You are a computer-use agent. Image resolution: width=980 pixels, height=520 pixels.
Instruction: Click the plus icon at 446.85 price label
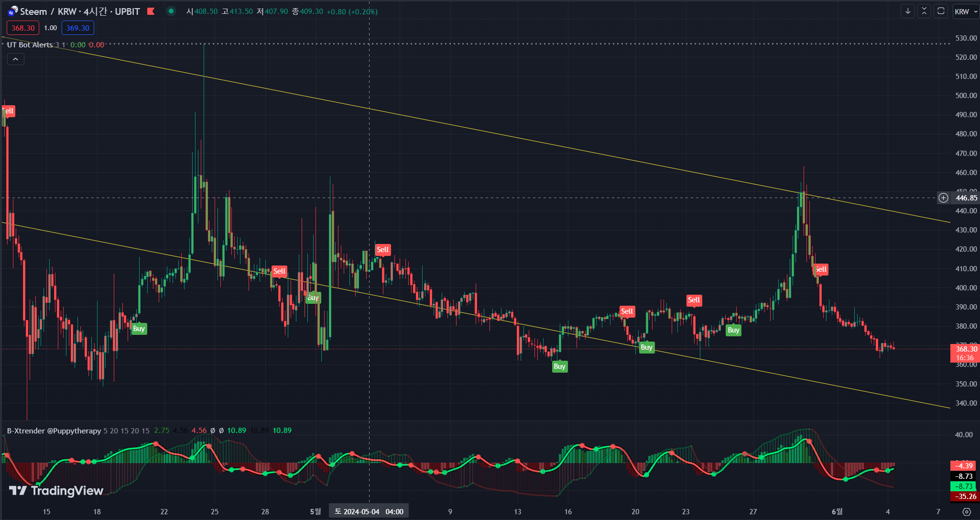(x=943, y=198)
